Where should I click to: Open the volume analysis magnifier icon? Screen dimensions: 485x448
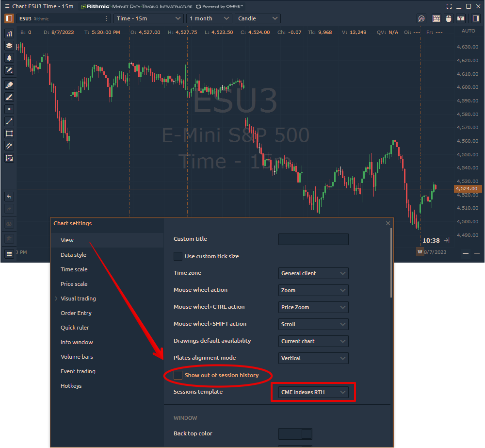(x=421, y=18)
